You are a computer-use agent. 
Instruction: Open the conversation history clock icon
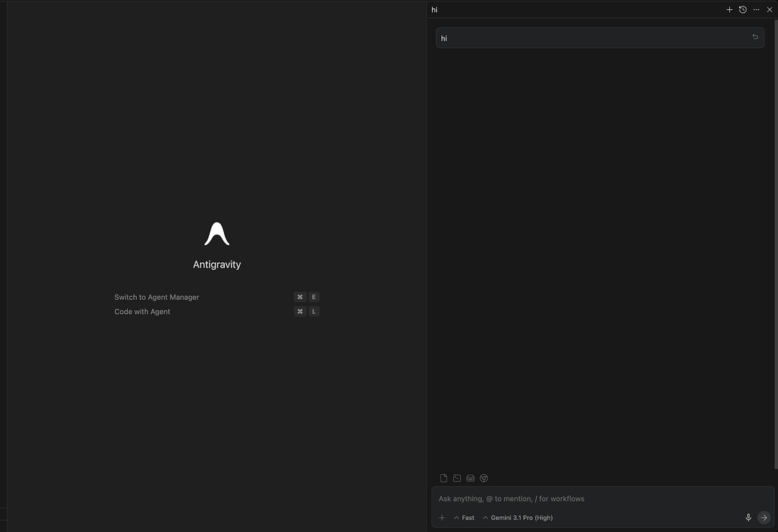tap(743, 10)
